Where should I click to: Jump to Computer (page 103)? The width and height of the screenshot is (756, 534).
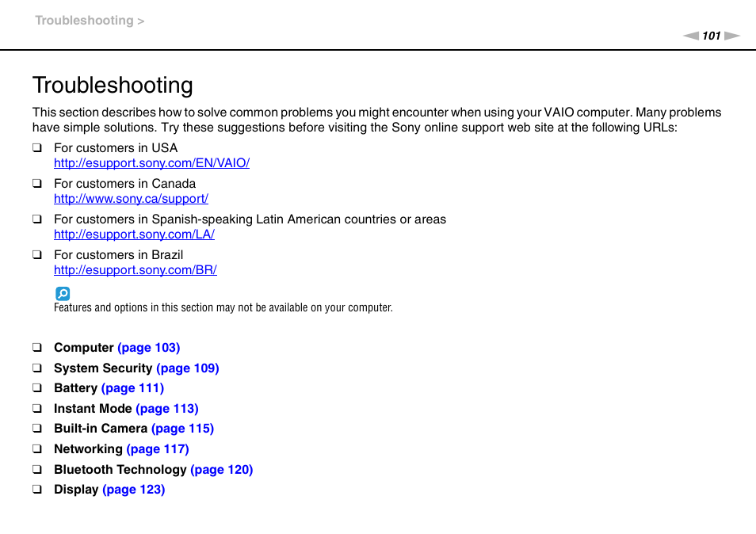click(x=148, y=348)
